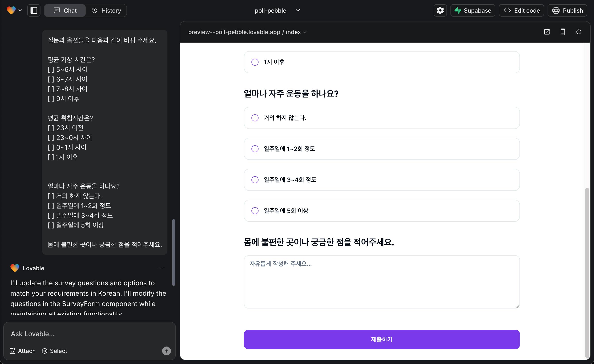
Task: Open project settings gear icon
Action: [x=440, y=10]
